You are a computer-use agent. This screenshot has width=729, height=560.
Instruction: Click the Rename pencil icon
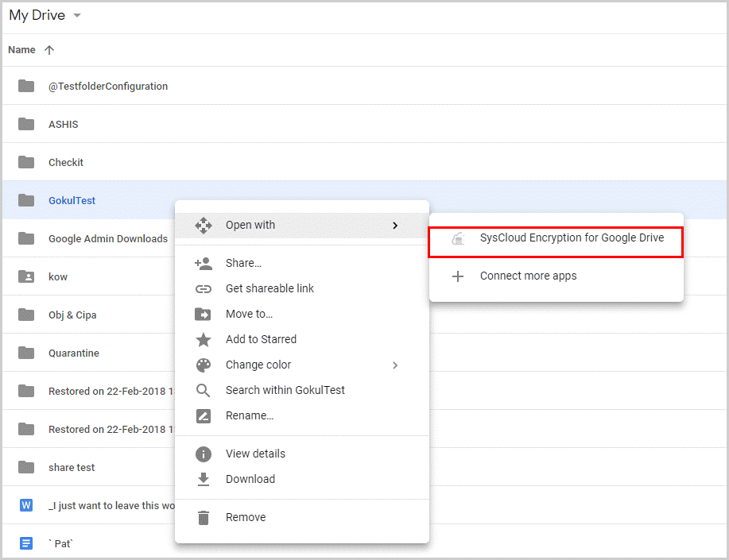click(x=204, y=415)
